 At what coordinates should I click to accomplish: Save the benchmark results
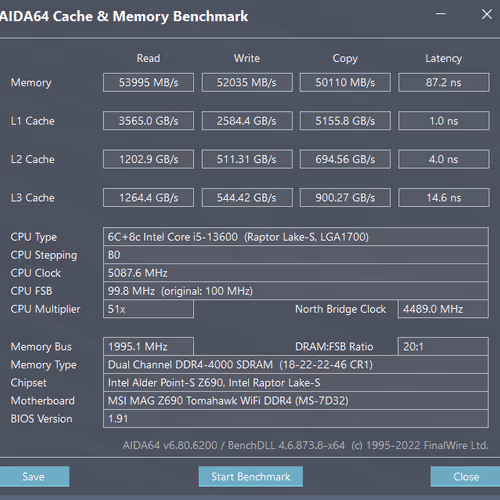(34, 476)
